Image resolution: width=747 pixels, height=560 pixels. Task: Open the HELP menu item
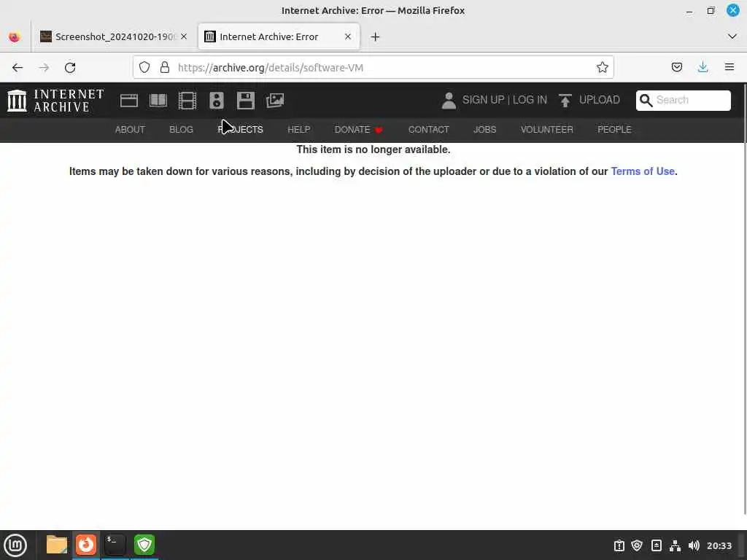point(298,130)
